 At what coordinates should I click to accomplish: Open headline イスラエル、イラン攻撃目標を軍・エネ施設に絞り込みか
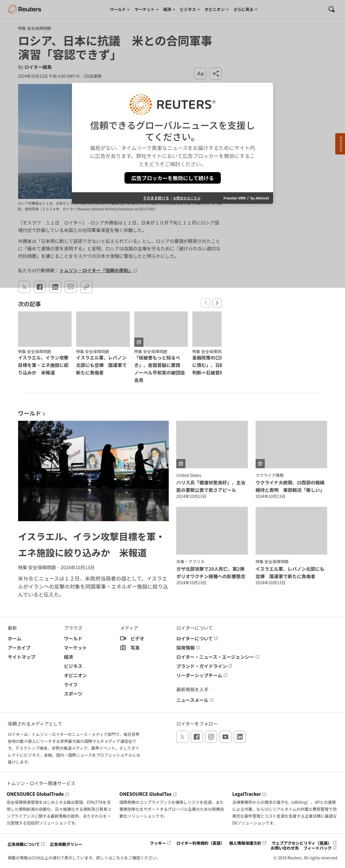tap(91, 544)
